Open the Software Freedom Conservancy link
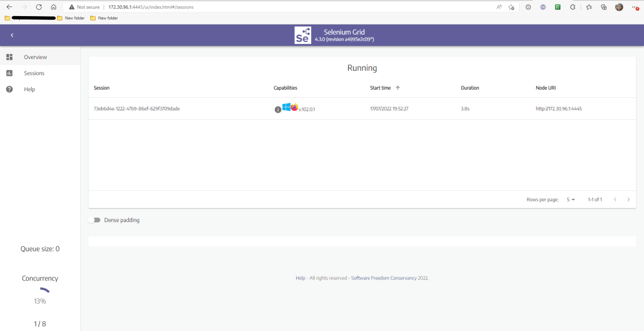Image resolution: width=644 pixels, height=331 pixels. point(383,278)
